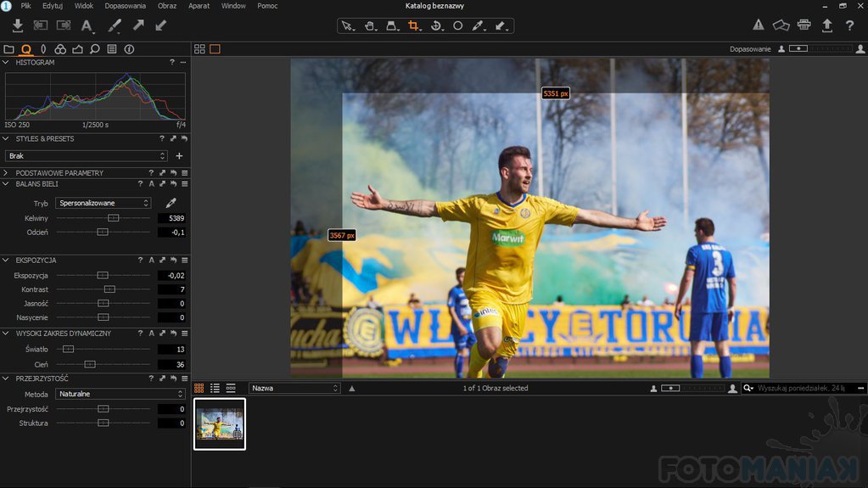Add new style with plus button
Viewport: 868px width, 488px height.
tap(179, 156)
